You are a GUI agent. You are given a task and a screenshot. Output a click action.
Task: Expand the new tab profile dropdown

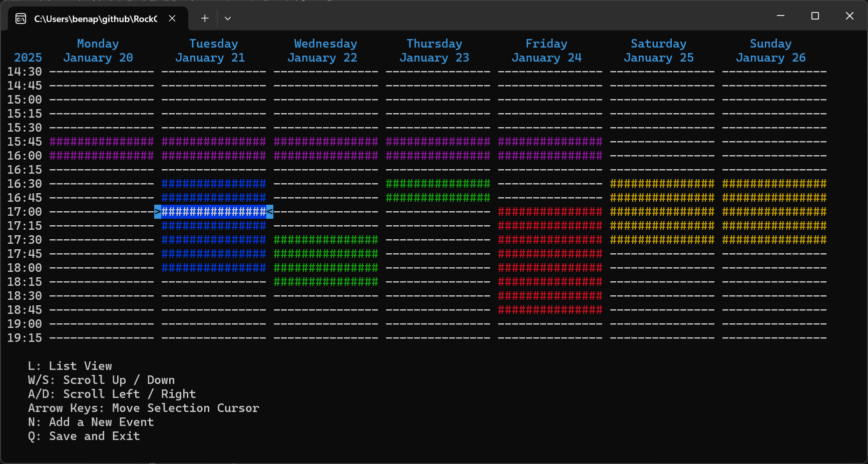tap(228, 19)
